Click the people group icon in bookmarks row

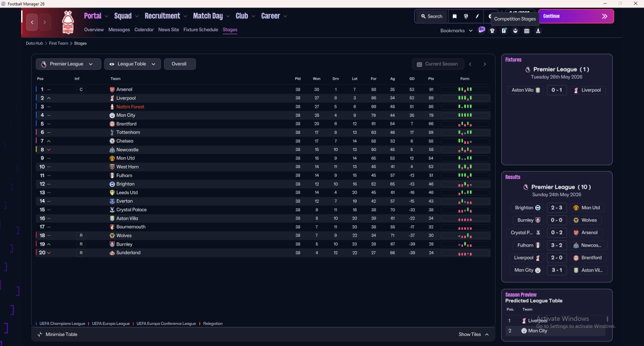pyautogui.click(x=515, y=31)
